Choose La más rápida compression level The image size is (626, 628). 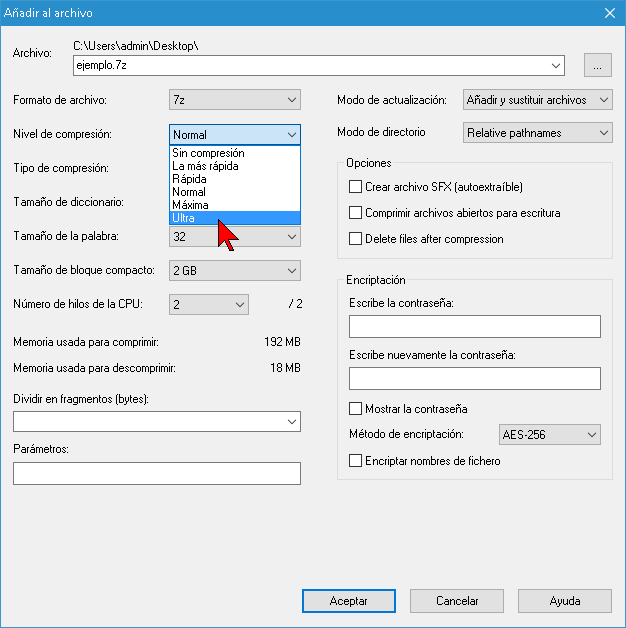pos(235,166)
